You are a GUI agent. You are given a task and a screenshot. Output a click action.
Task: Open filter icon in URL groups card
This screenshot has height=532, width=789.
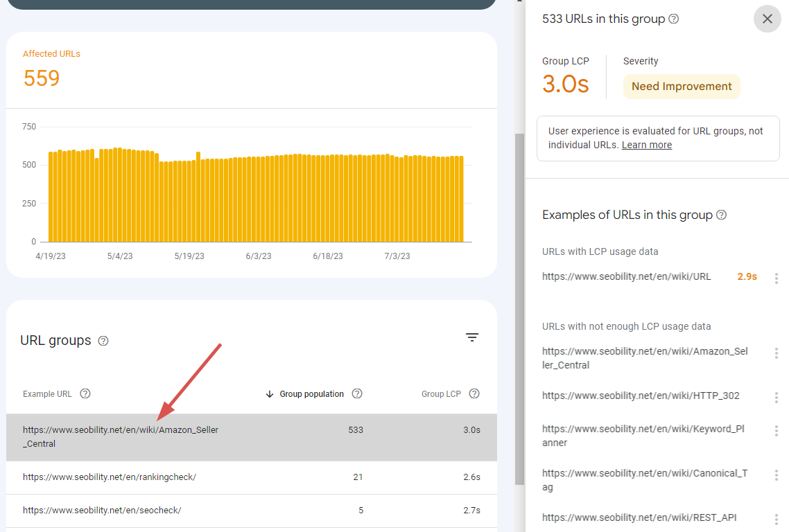pos(472,337)
